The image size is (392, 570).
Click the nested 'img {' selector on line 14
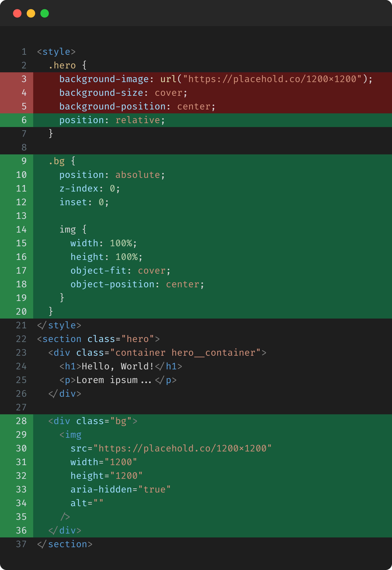(73, 229)
